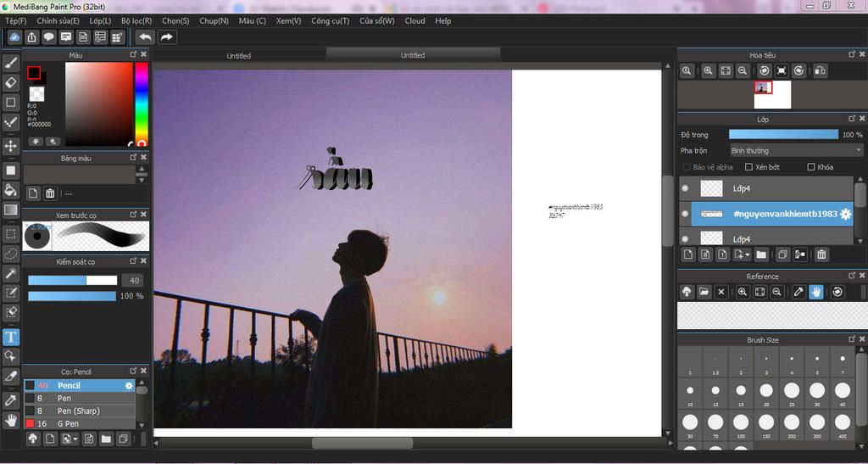Open the Cửa sổ(W) menu

click(377, 20)
